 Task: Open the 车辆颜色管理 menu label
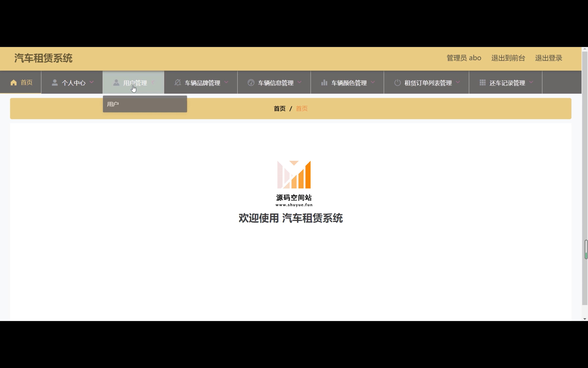tap(349, 83)
